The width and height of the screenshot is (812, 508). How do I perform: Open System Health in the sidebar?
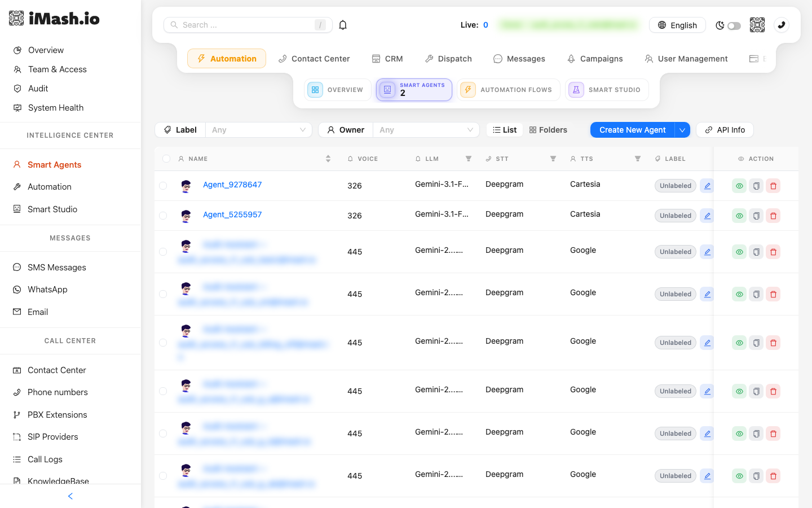pos(48,108)
